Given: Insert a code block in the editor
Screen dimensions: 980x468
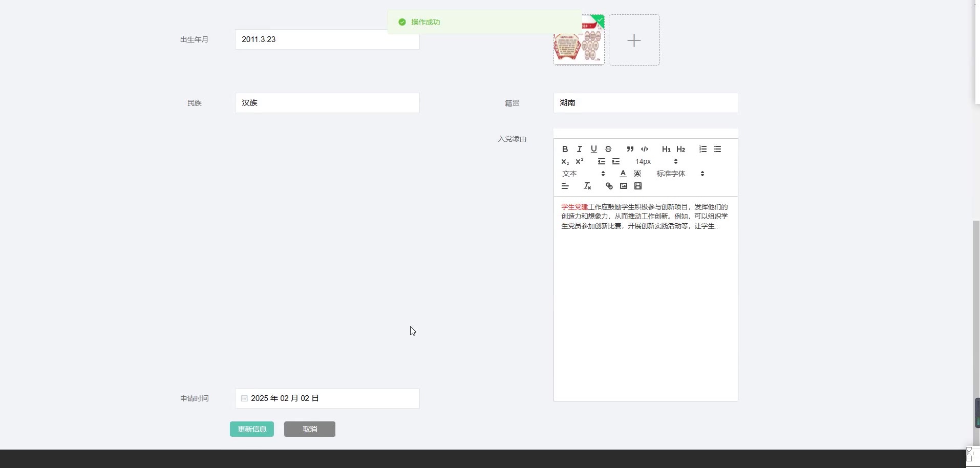Looking at the screenshot, I should (644, 149).
